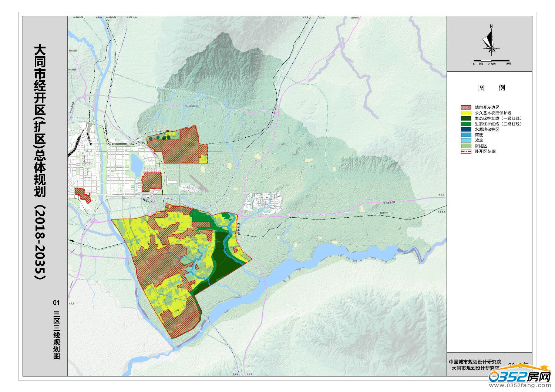Click the 滩涂 light blue legend swatch
This screenshot has width=555, height=392.
pos(466,140)
